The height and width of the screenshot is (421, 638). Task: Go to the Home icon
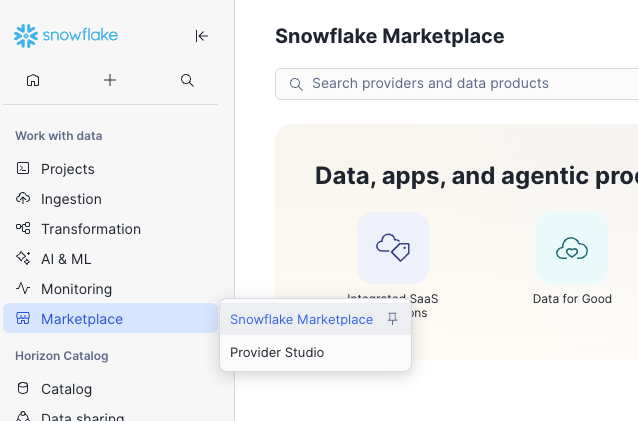coord(33,80)
